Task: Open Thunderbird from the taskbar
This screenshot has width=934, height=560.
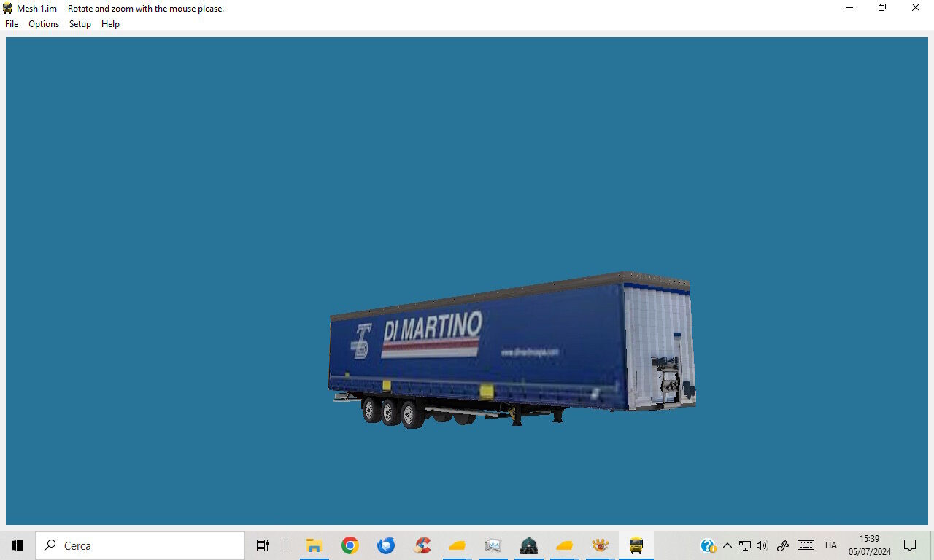Action: tap(386, 545)
